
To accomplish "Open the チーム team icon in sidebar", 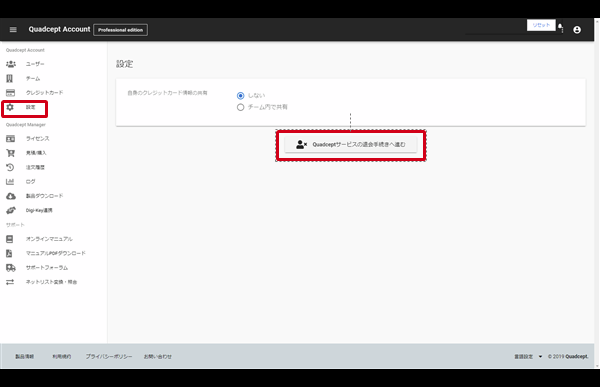I will (10, 78).
